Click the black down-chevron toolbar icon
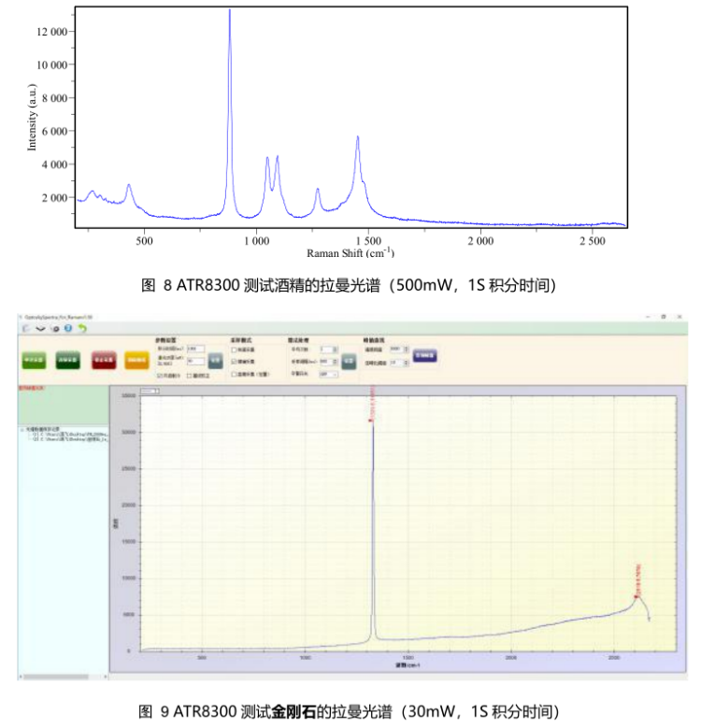The image size is (701, 728). click(40, 329)
